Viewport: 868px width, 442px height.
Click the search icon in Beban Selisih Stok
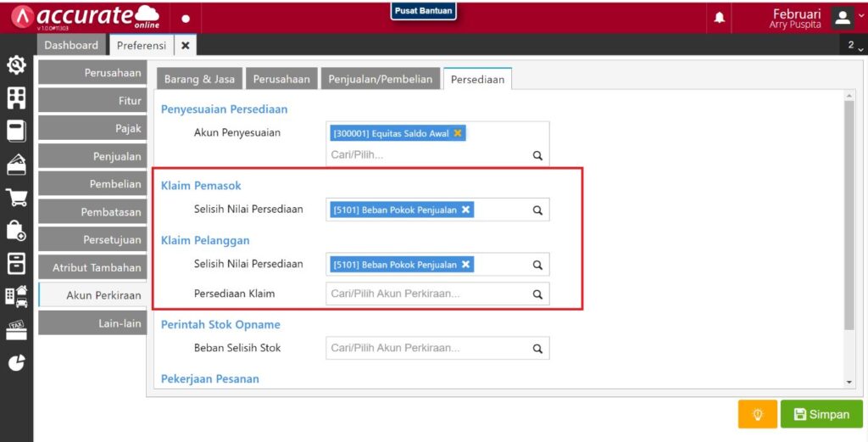click(537, 349)
